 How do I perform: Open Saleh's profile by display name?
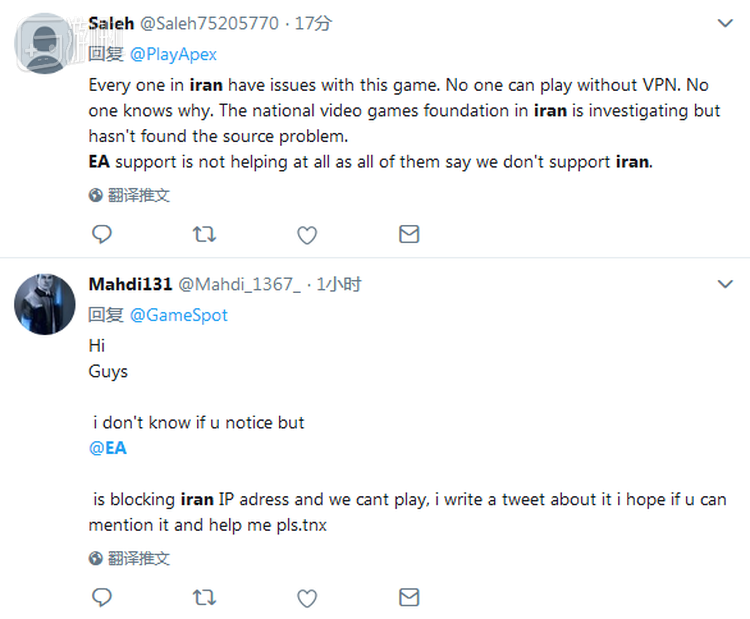pyautogui.click(x=112, y=23)
